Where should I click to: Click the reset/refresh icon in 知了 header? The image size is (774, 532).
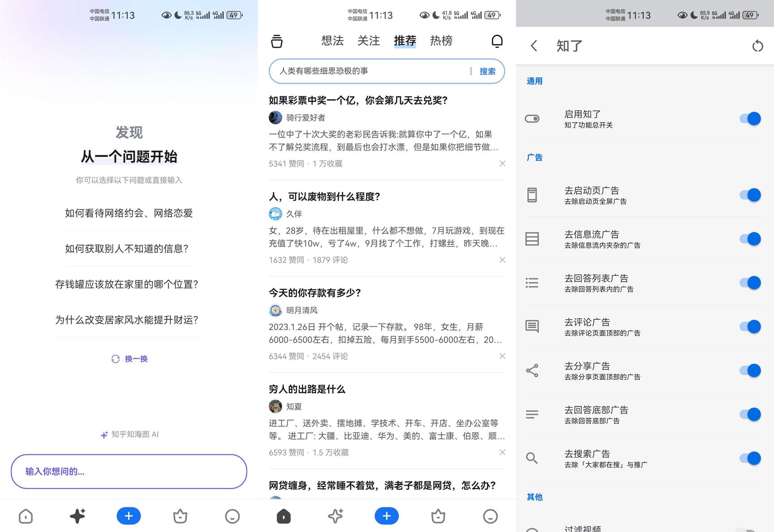[x=757, y=46]
